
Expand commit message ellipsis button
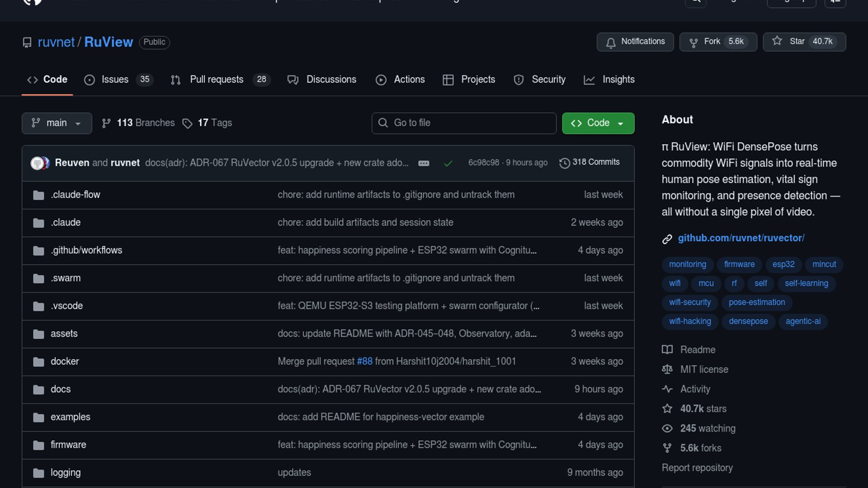click(424, 163)
